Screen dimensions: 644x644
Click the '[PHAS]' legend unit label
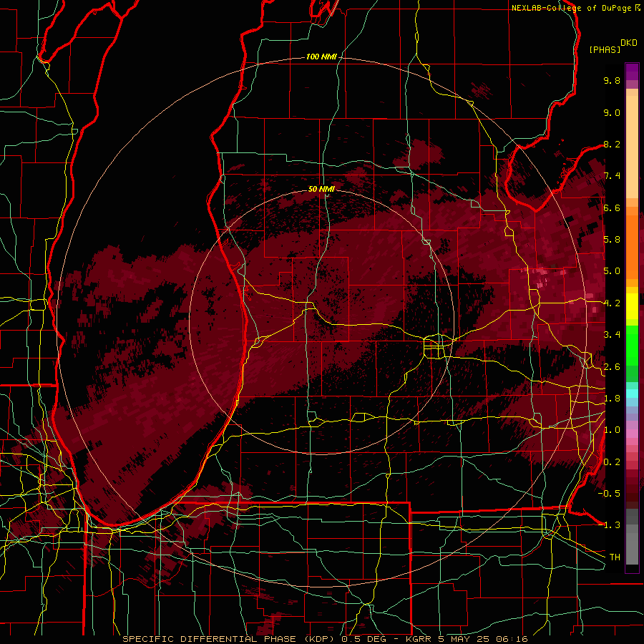[605, 49]
